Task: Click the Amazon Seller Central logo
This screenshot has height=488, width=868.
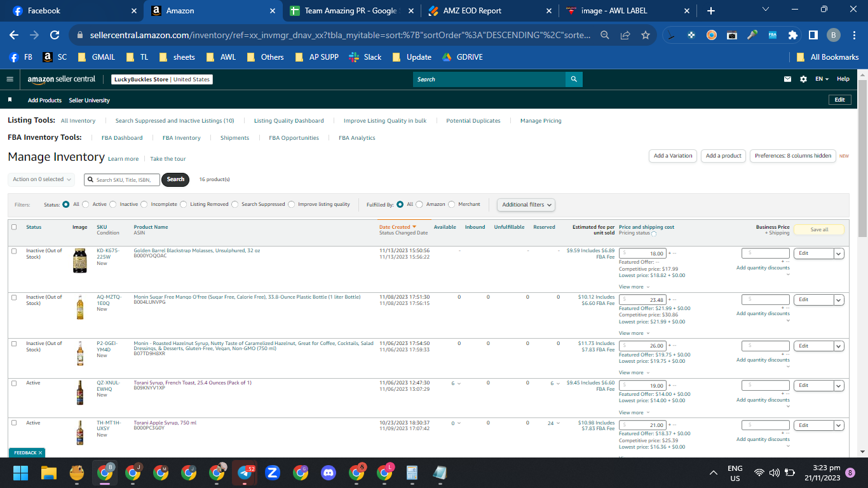Action: [61, 79]
